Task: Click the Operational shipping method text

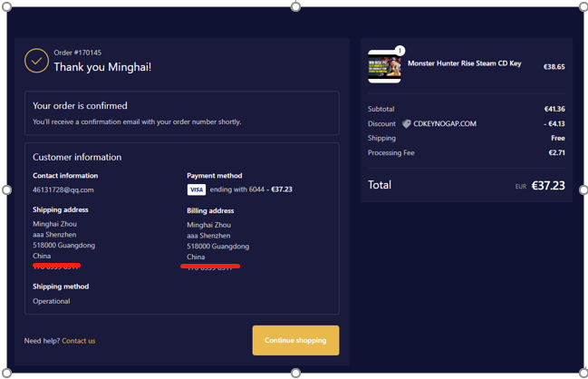Action: pos(52,301)
